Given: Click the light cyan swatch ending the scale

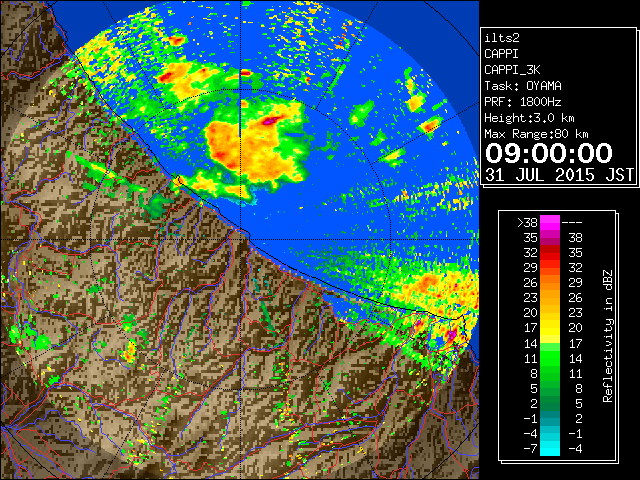Looking at the screenshot, I should coord(550,449).
